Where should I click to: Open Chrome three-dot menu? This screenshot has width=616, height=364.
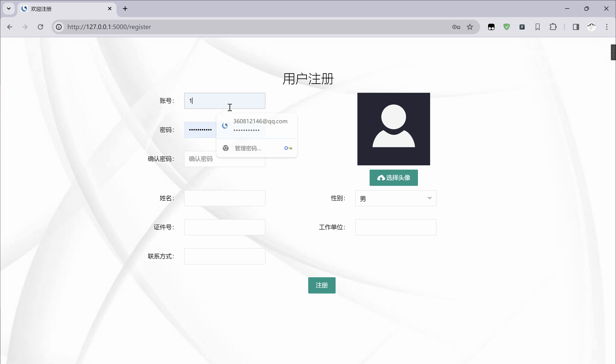click(x=607, y=27)
